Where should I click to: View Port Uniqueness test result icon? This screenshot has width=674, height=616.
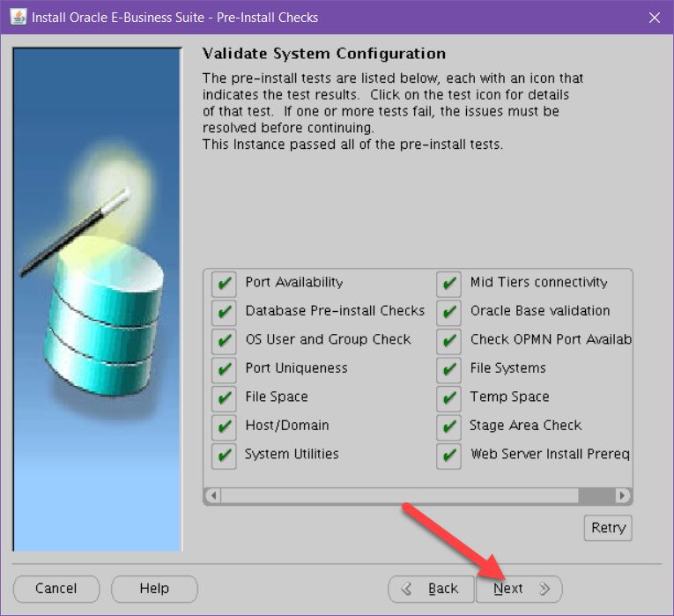pos(224,370)
